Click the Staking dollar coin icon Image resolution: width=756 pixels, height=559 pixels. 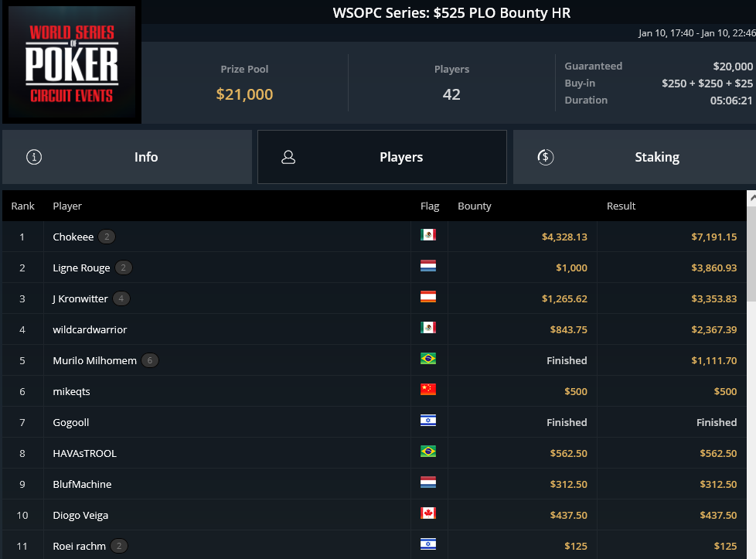coord(545,157)
